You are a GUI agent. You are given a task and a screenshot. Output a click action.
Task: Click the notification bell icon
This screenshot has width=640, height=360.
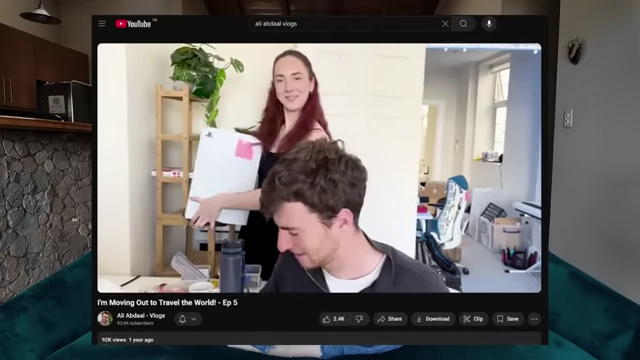[182, 319]
